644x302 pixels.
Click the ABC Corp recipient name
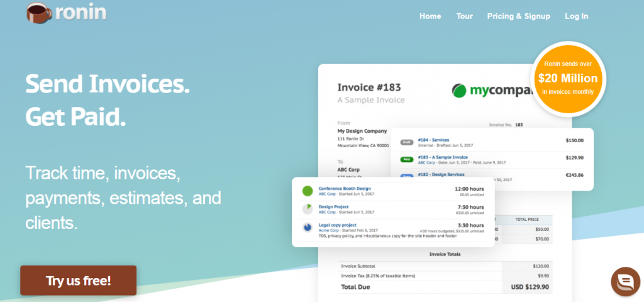[x=348, y=169]
